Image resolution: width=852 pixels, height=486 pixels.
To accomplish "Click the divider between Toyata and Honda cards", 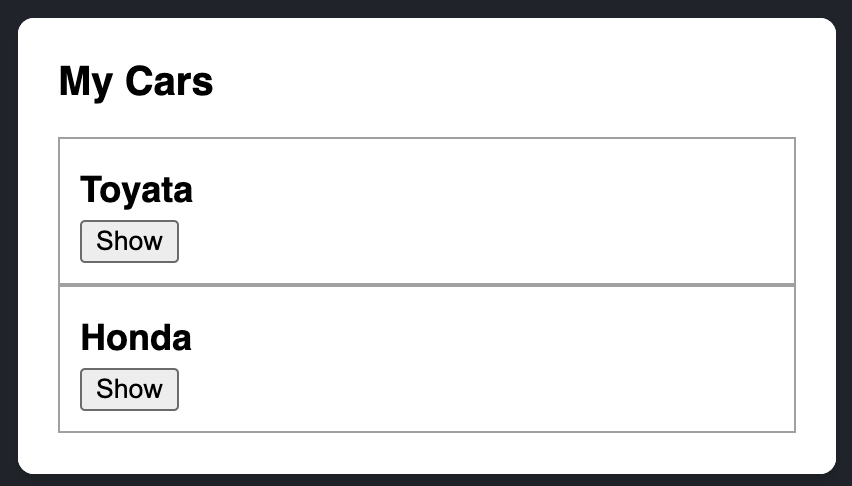I will click(x=427, y=285).
